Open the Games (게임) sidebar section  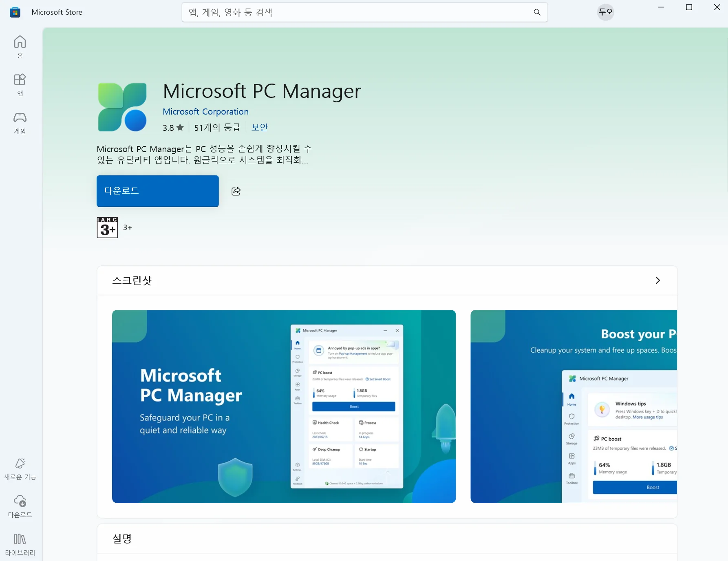coord(20,123)
